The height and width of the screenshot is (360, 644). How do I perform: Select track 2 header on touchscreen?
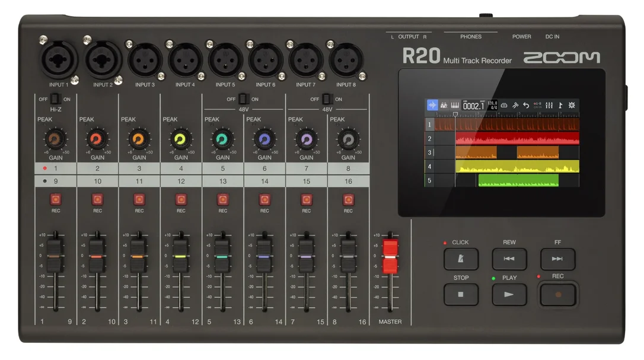click(x=429, y=139)
